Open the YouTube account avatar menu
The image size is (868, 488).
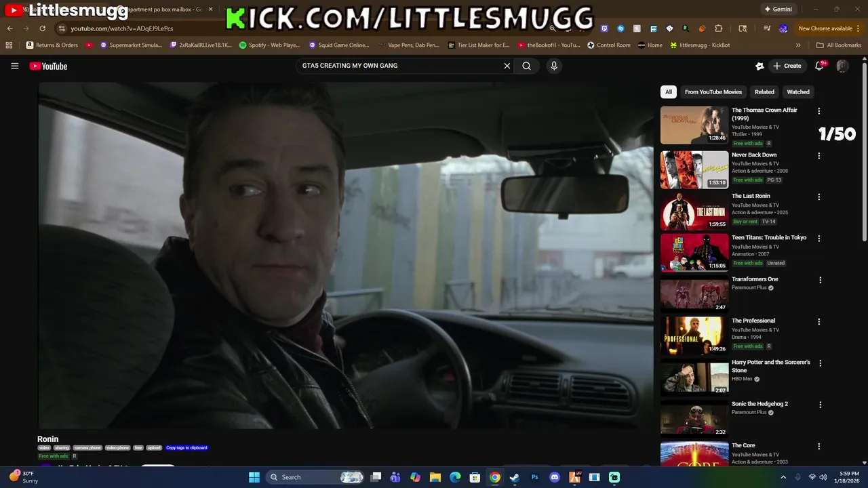pyautogui.click(x=842, y=66)
